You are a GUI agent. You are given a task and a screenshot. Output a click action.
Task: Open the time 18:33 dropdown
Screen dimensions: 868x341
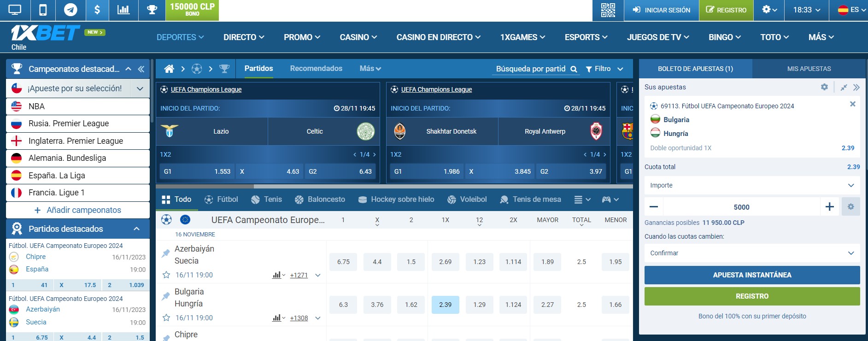pyautogui.click(x=807, y=10)
